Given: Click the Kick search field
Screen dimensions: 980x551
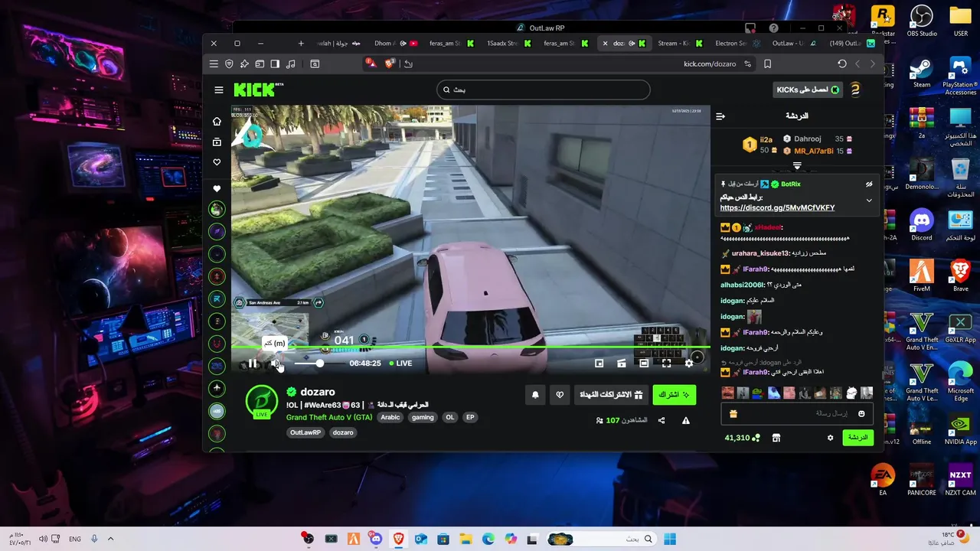Looking at the screenshot, I should click(543, 90).
